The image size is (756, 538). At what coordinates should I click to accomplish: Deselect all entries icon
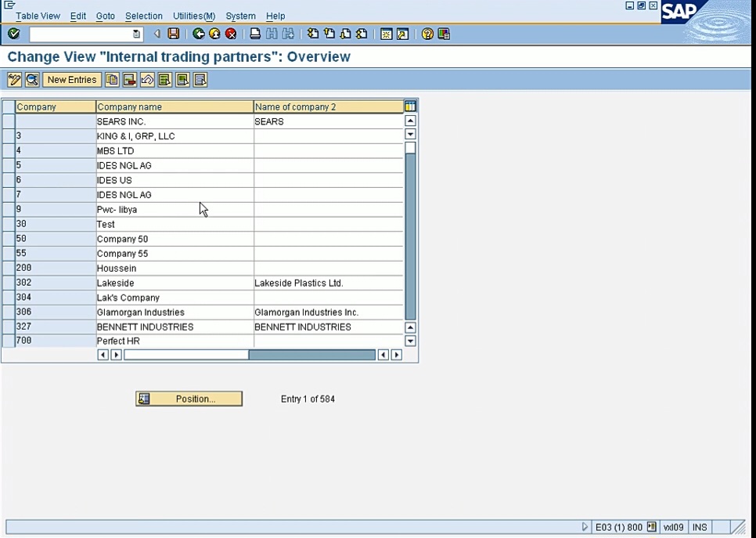[200, 80]
